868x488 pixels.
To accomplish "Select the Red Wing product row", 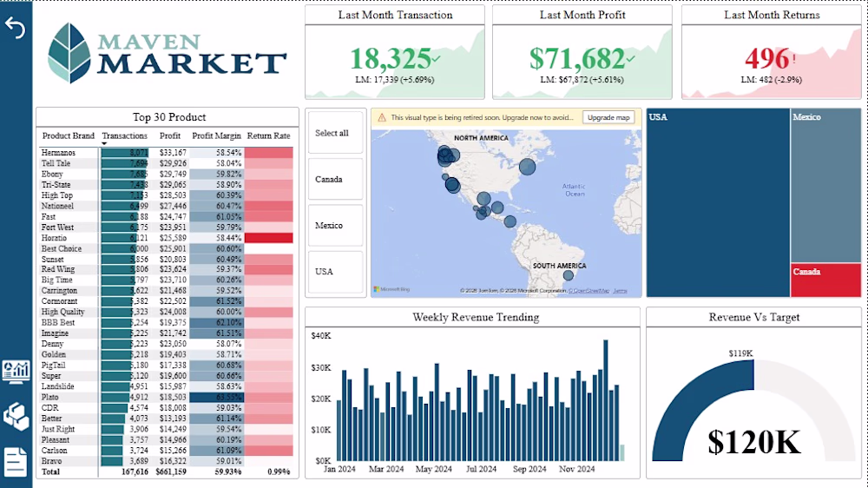I will tap(168, 269).
